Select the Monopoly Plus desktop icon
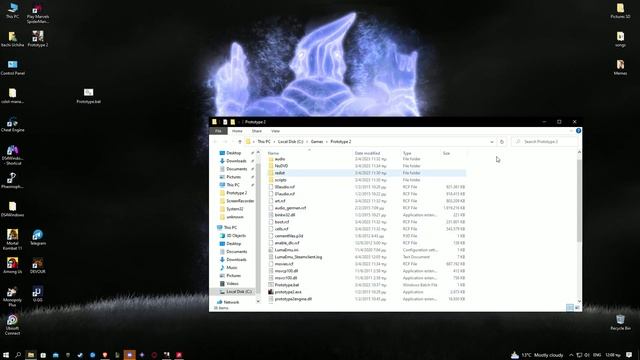Image resolution: width=640 pixels, height=360 pixels. pyautogui.click(x=13, y=296)
